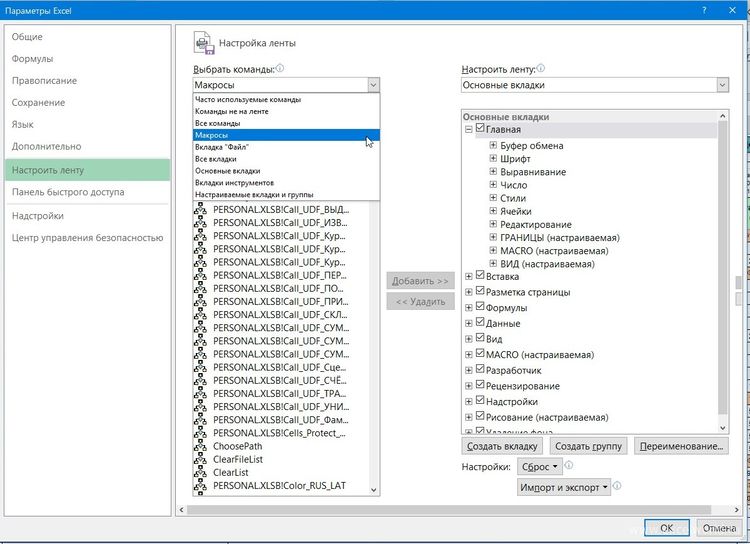The image size is (750, 544).
Task: Click macro icon beside Call_UDF_СКЛ… entry
Action: (x=200, y=315)
